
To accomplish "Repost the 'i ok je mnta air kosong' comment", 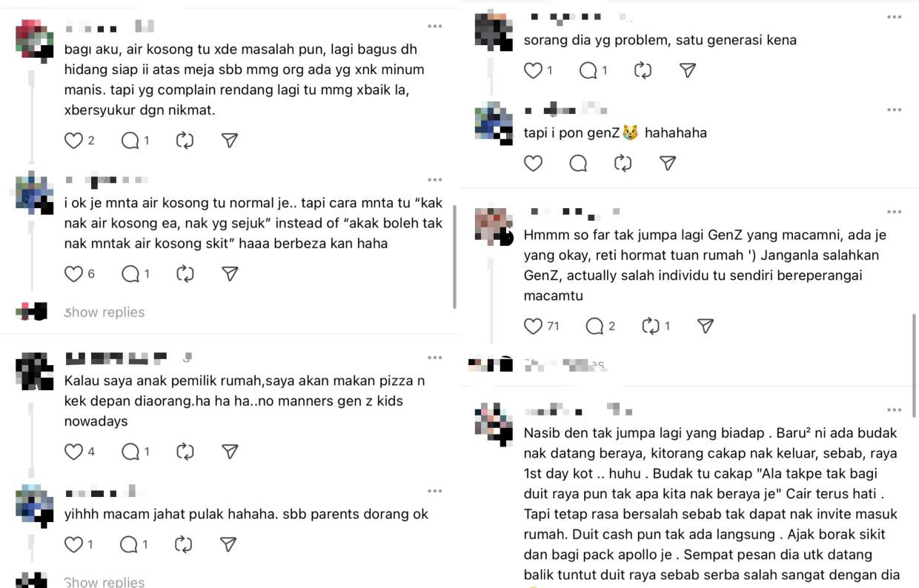I will 185,273.
